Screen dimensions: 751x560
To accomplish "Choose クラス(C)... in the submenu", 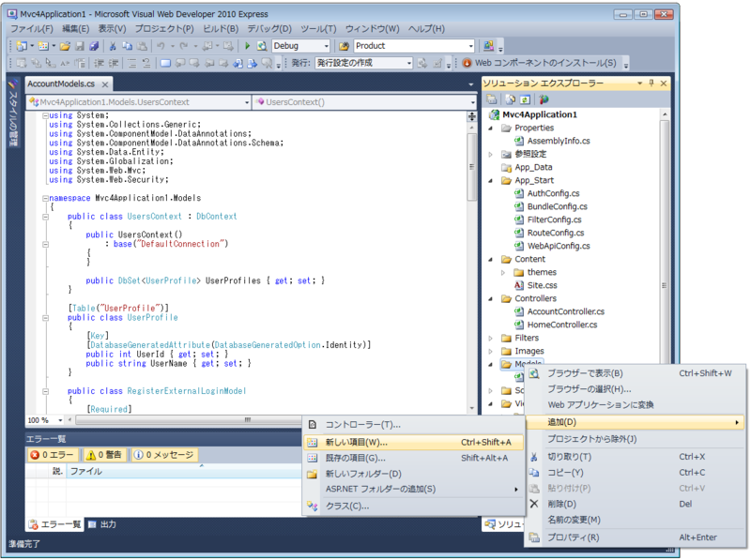I will click(x=414, y=507).
